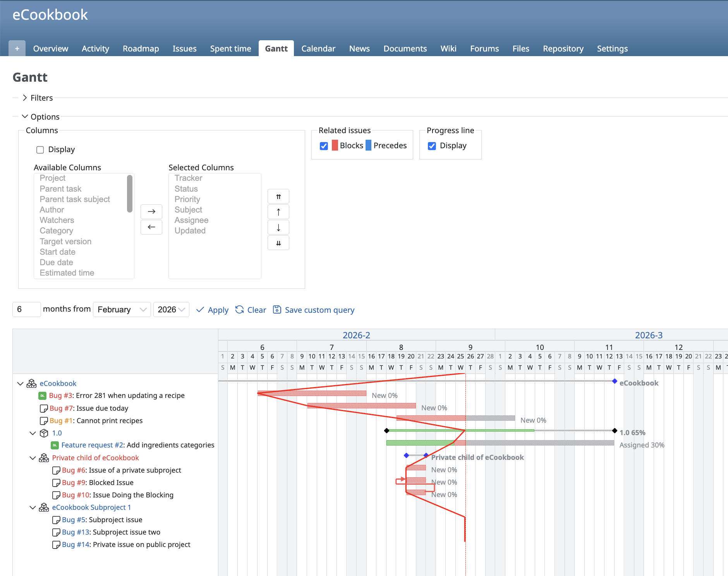Viewport: 728px width, 576px height.
Task: Click issue icon beside Bug #6
Action: click(56, 470)
